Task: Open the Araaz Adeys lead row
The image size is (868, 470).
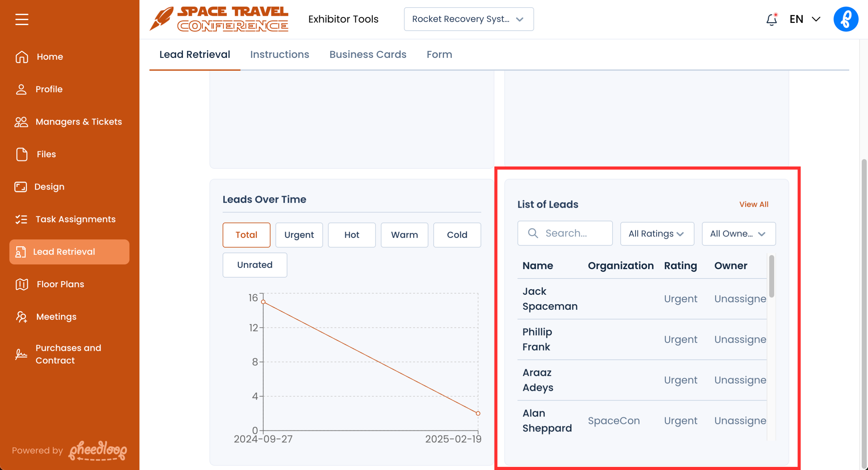Action: 642,381
